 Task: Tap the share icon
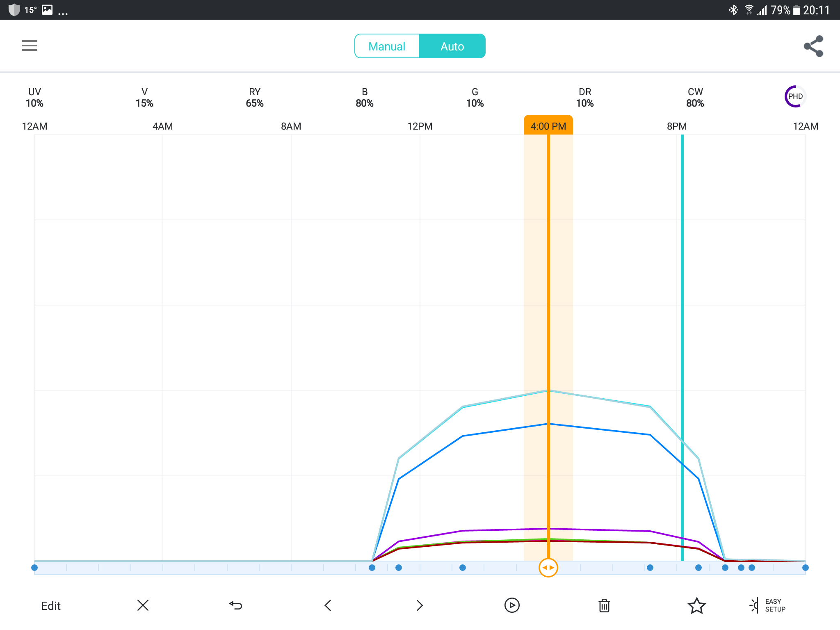tap(813, 46)
